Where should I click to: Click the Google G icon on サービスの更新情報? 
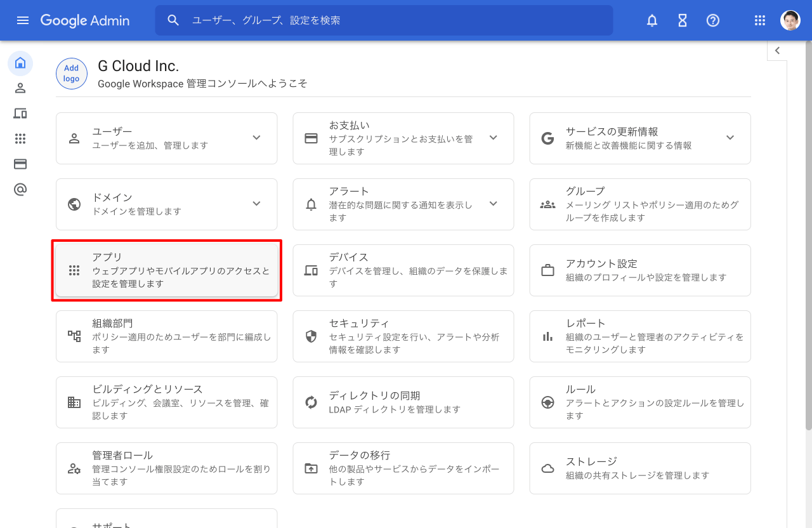tap(547, 138)
